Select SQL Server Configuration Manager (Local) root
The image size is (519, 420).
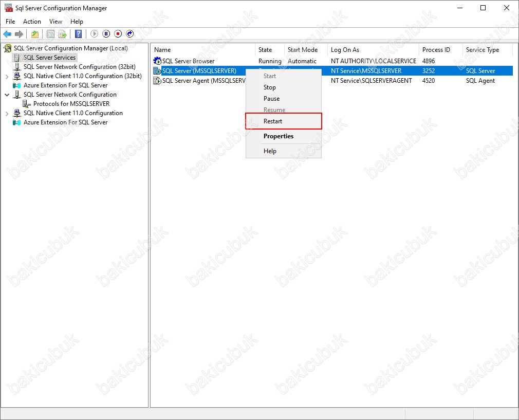pyautogui.click(x=71, y=48)
